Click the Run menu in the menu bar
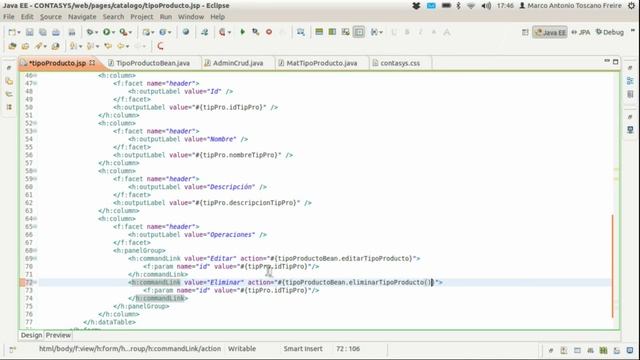Screen dimensions: 640x360 (x=165, y=17)
